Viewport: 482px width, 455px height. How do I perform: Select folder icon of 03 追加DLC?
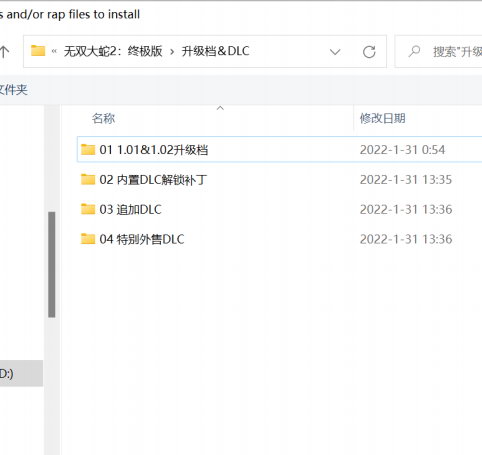[88, 209]
